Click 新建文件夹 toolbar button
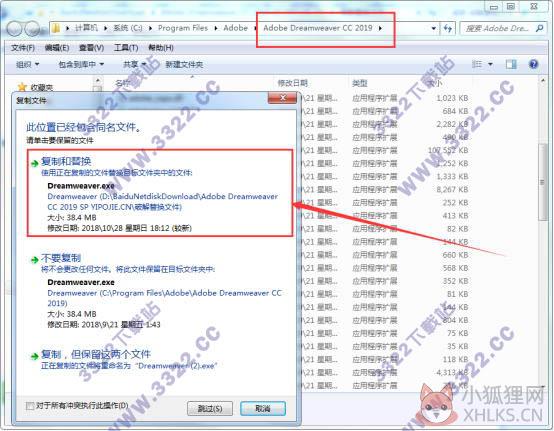 click(184, 64)
